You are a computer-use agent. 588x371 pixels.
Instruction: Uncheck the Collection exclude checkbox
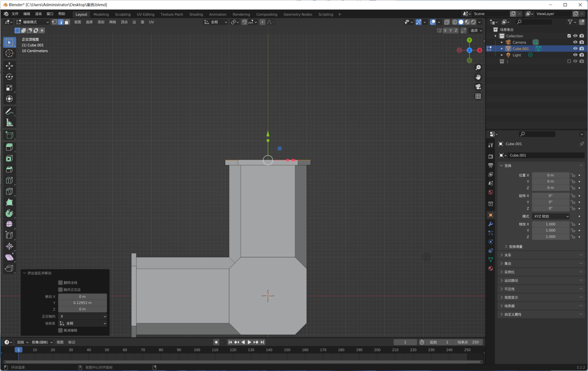pyautogui.click(x=569, y=36)
